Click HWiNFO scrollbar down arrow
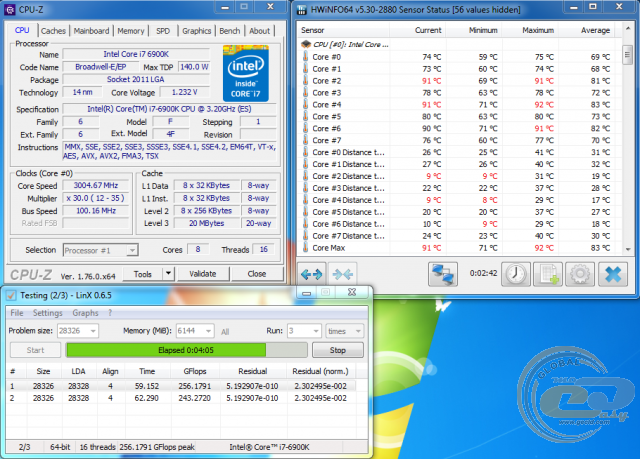Viewport: 640px width, 459px height. pos(628,249)
